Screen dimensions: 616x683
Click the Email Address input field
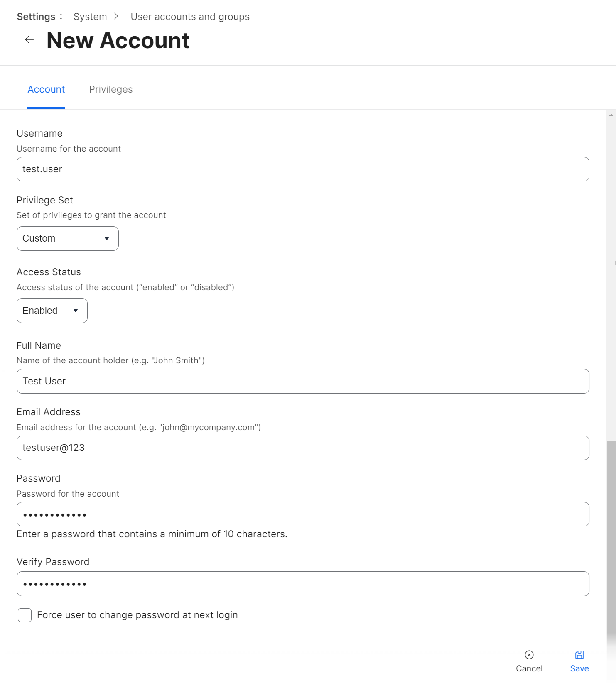tap(302, 448)
